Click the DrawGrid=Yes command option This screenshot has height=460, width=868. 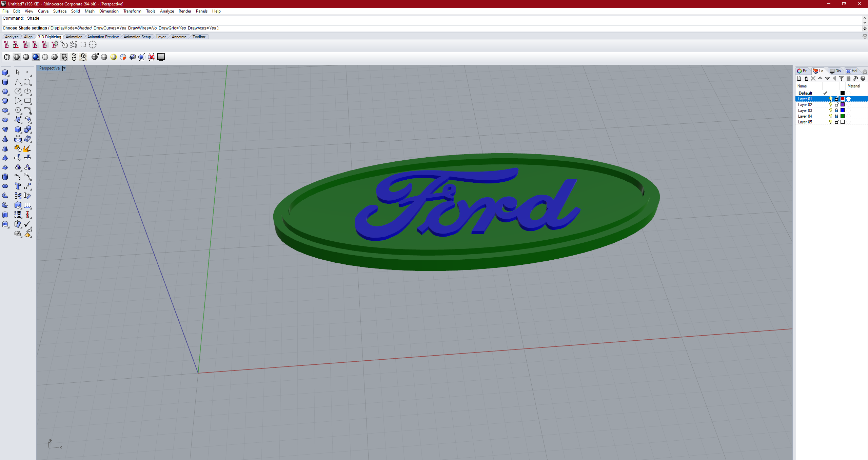point(172,28)
